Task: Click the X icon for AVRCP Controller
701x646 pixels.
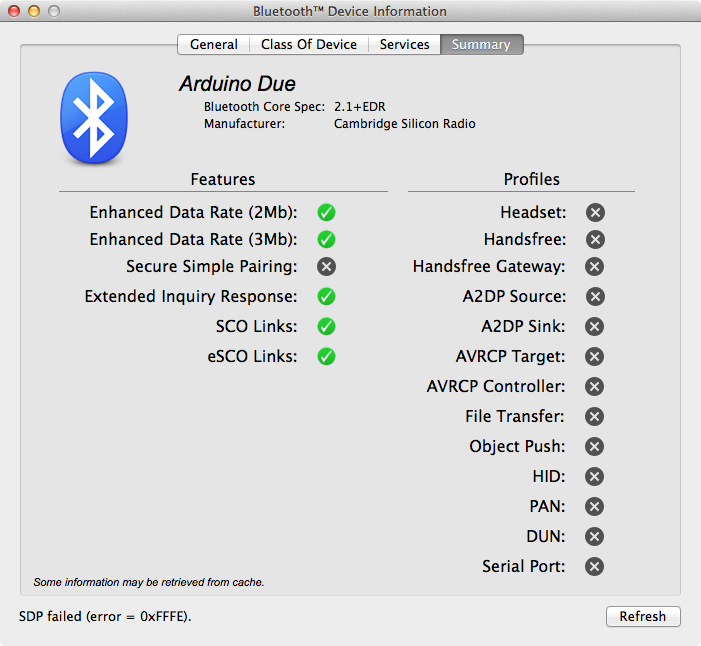Action: click(595, 386)
